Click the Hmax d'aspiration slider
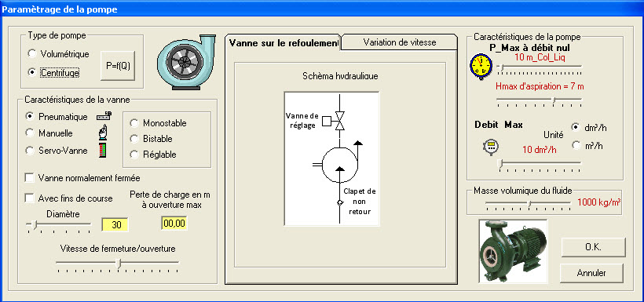644x302 pixels. [540, 101]
